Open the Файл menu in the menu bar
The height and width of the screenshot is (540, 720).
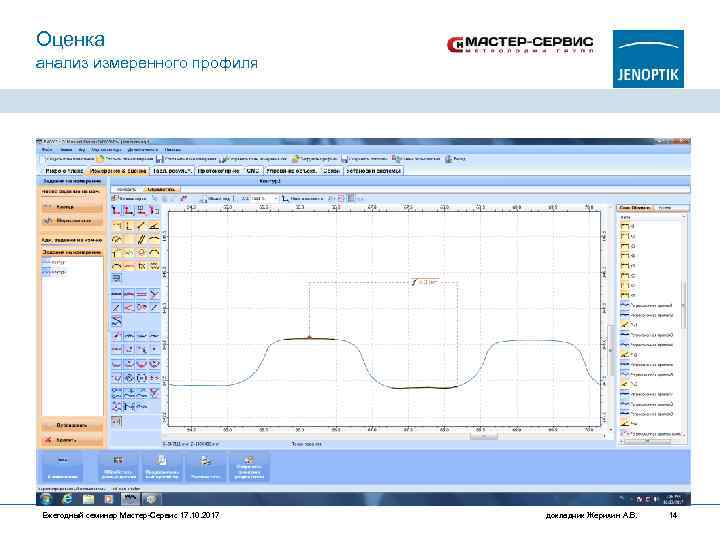tap(47, 150)
